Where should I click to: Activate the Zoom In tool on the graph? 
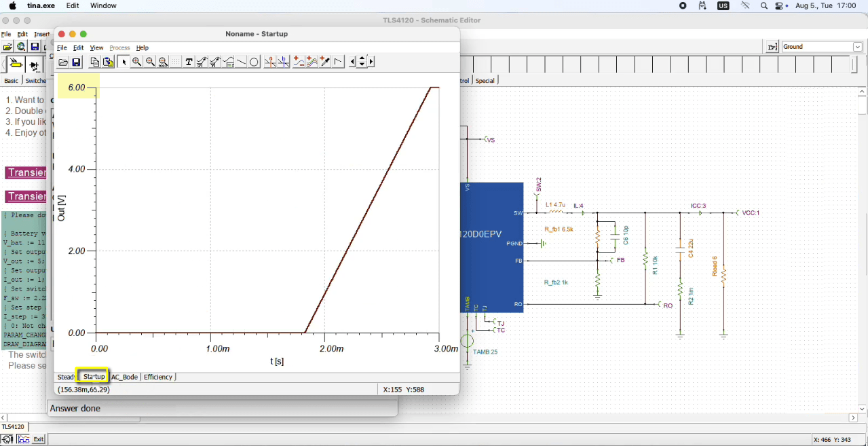tap(136, 62)
